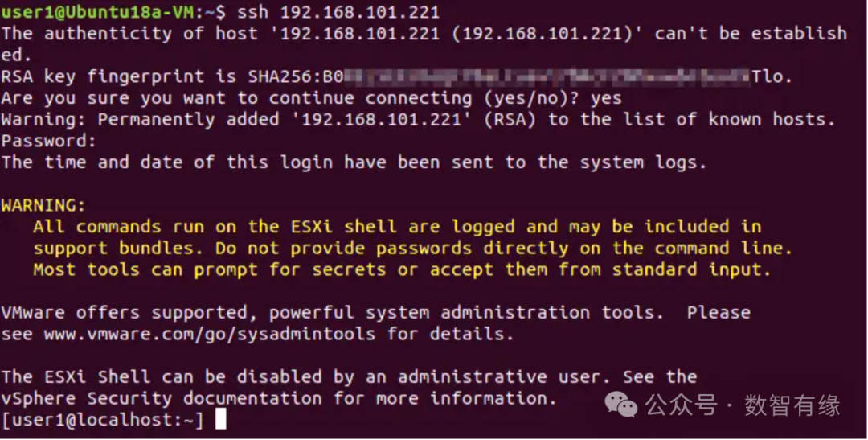Click the "Password:" prompt line
Screen dimensions: 868x440
(x=49, y=141)
